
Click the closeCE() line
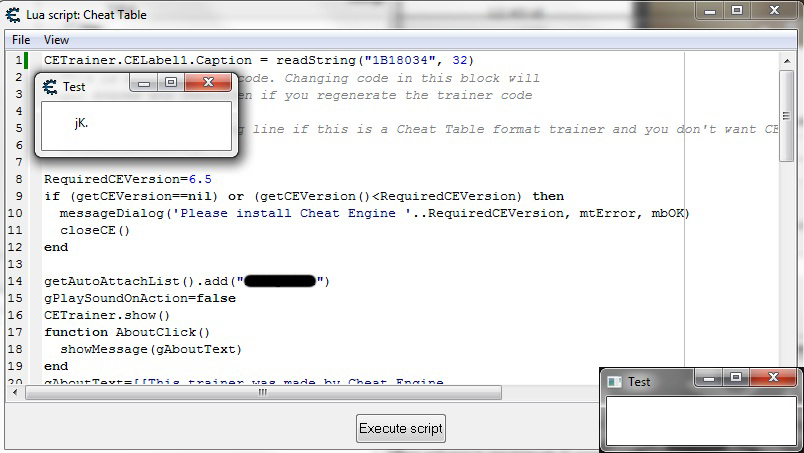95,230
